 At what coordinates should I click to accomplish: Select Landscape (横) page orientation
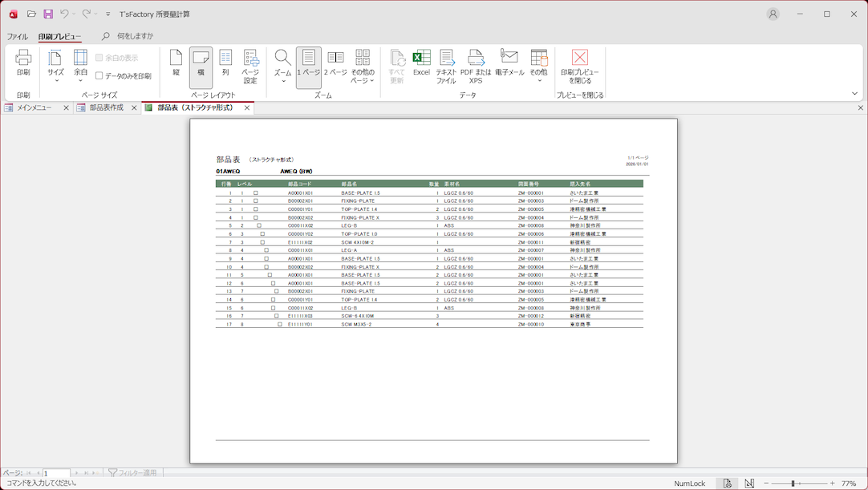[201, 64]
